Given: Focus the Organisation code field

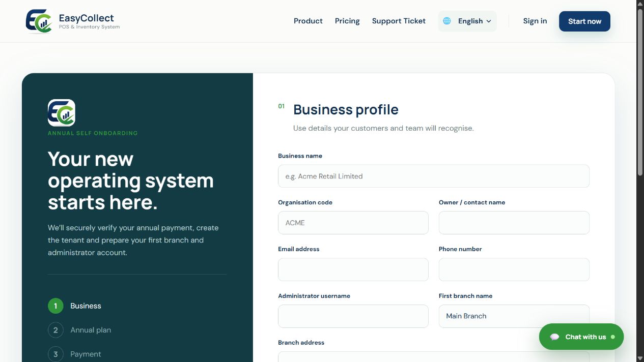Looking at the screenshot, I should 353,223.
